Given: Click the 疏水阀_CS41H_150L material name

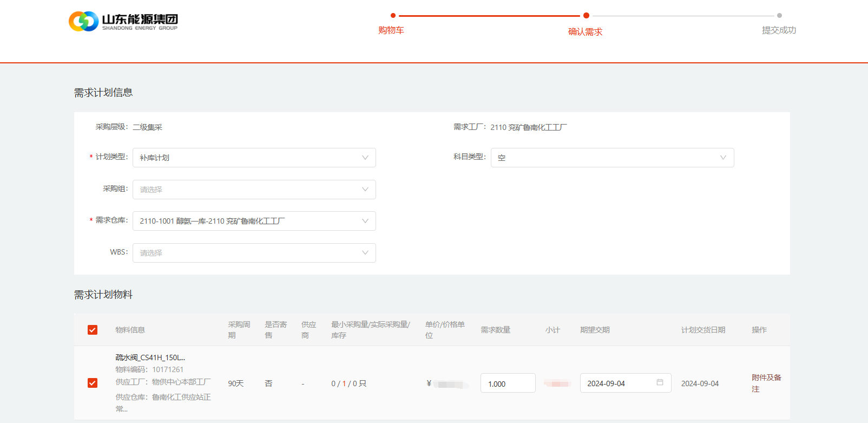Looking at the screenshot, I should [x=150, y=357].
